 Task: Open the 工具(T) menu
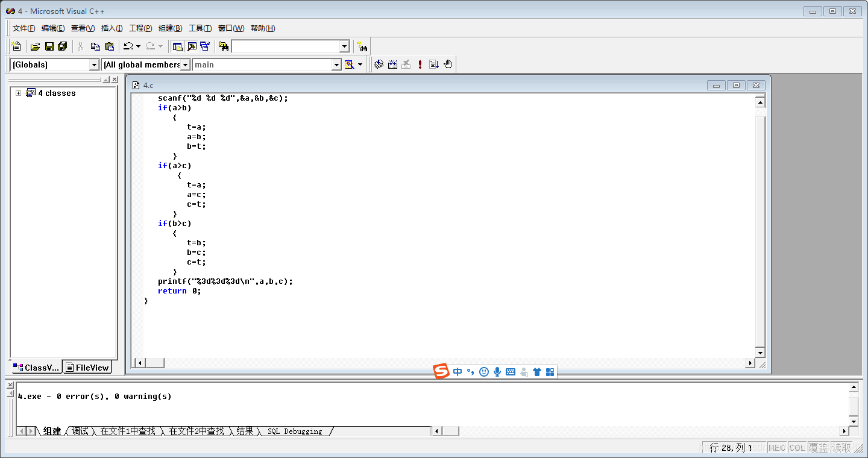pos(200,28)
